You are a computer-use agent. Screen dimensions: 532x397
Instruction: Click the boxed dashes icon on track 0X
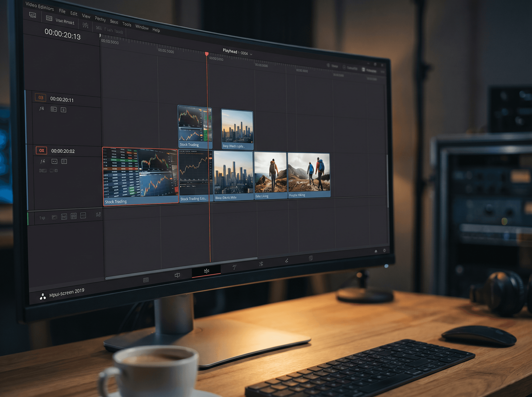point(54,161)
